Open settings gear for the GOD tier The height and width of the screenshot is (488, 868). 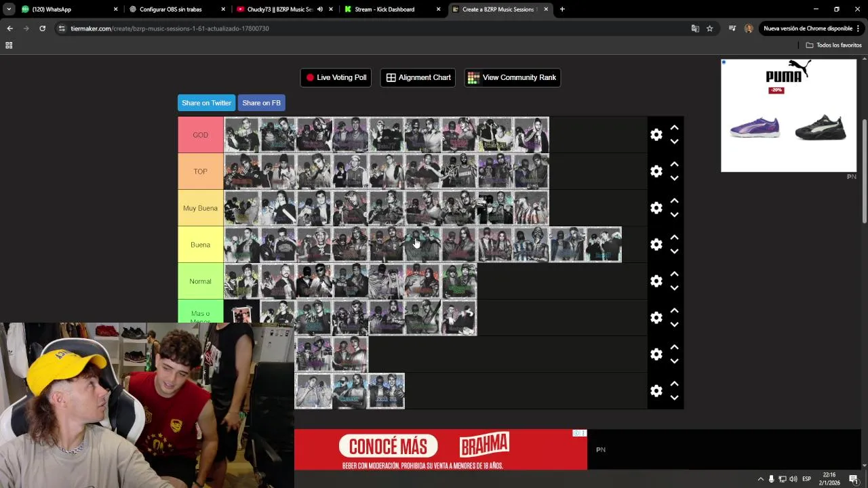(x=656, y=135)
